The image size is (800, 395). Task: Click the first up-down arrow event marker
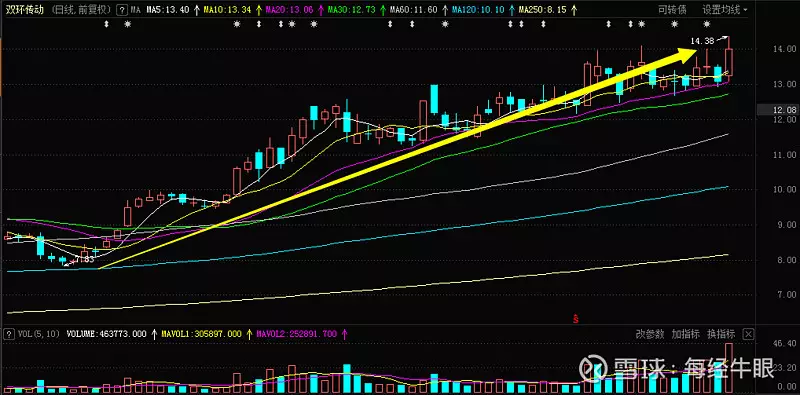(x=106, y=23)
